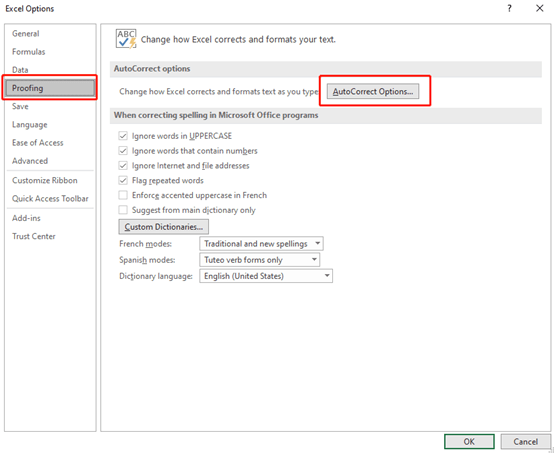This screenshot has width=554, height=454.
Task: Click the 'Spanish modes:' label
Action: tap(147, 260)
